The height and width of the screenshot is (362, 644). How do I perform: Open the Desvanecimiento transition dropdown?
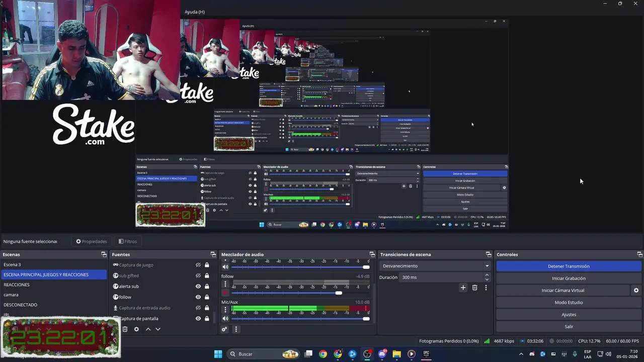coord(436,266)
